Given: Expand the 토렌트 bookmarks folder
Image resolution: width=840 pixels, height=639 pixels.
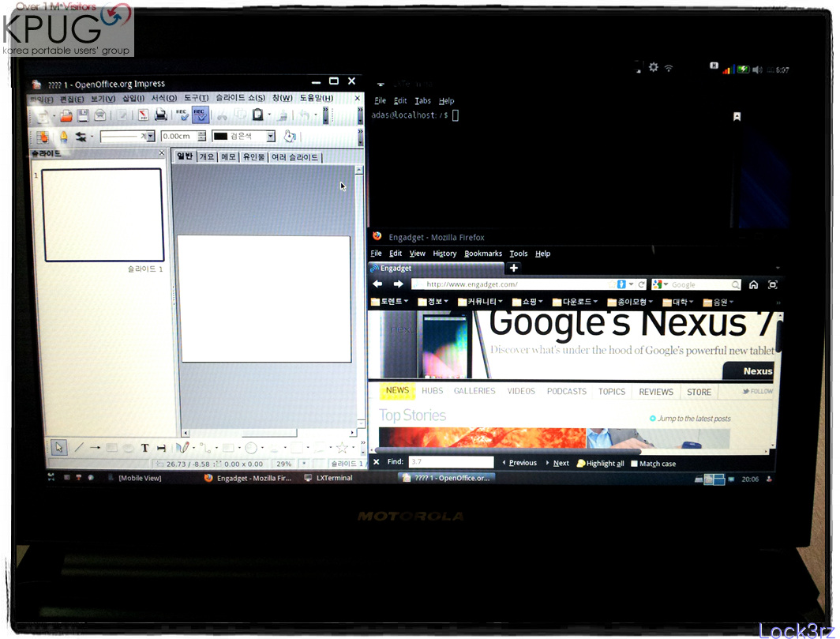Looking at the screenshot, I should pos(389,302).
